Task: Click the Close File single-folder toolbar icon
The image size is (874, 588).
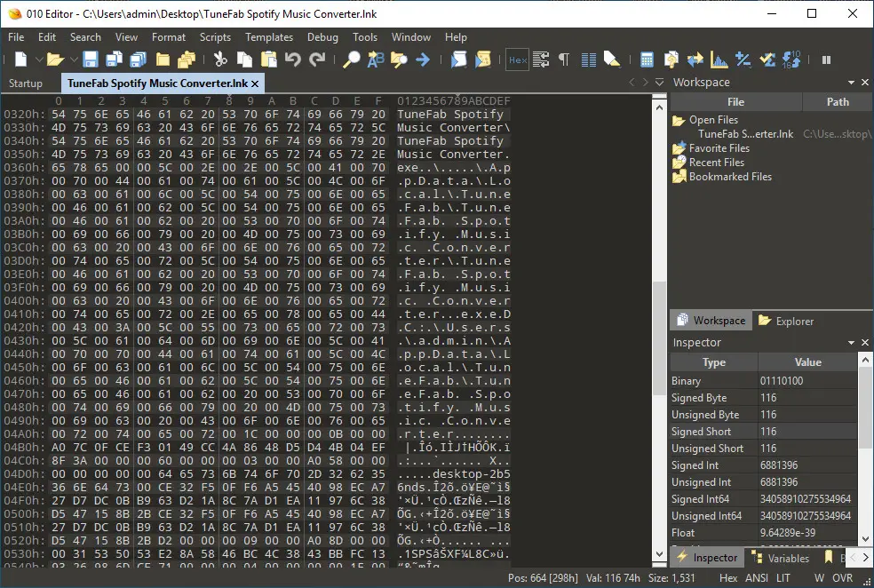Action: (163, 60)
